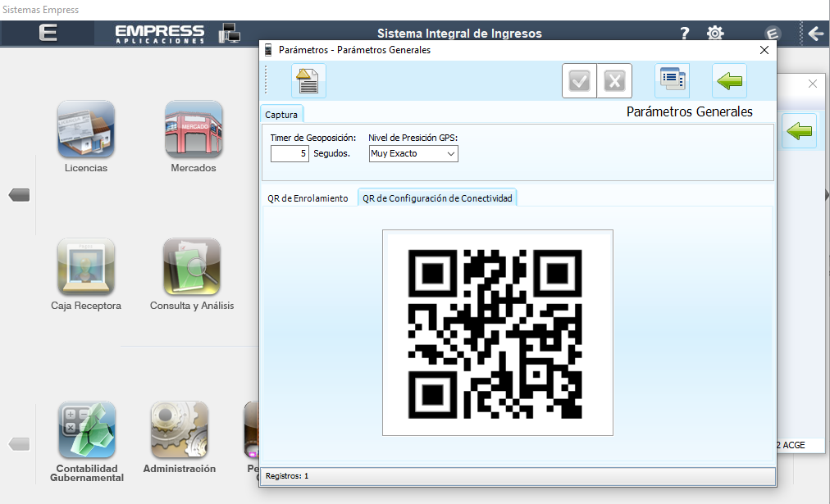Click green back arrow in Parámetros toolbar
Image resolution: width=830 pixels, height=504 pixels.
tap(729, 81)
